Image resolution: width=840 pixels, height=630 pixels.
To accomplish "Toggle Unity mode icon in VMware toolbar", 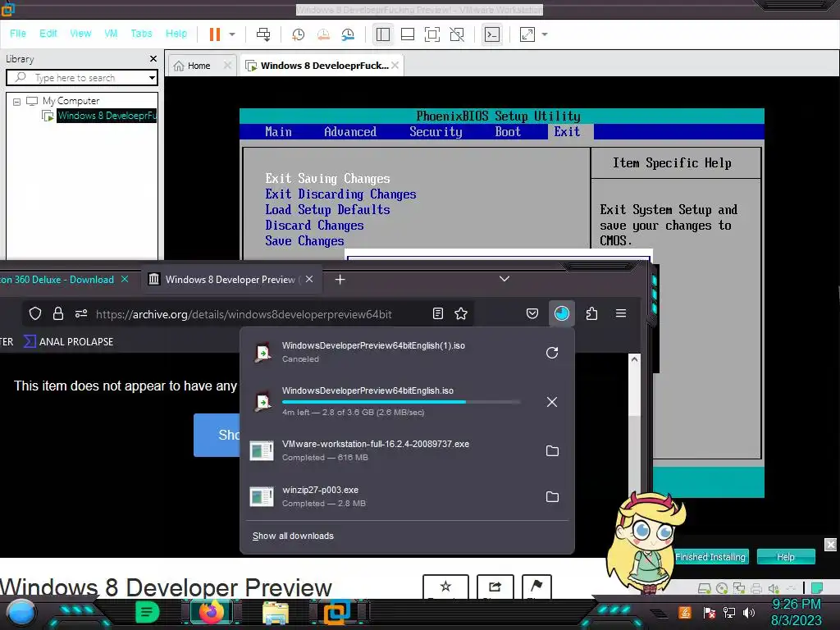I will [x=457, y=34].
